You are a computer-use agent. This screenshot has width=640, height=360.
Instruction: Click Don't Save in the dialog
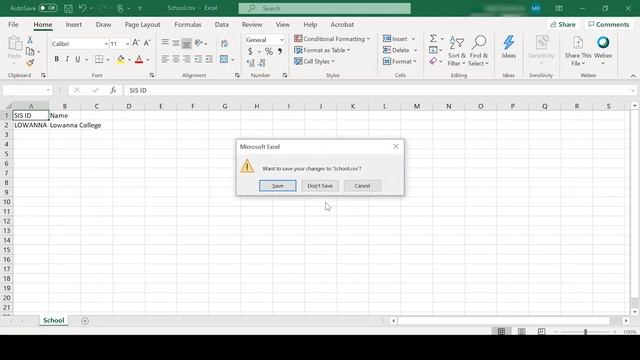(x=320, y=186)
